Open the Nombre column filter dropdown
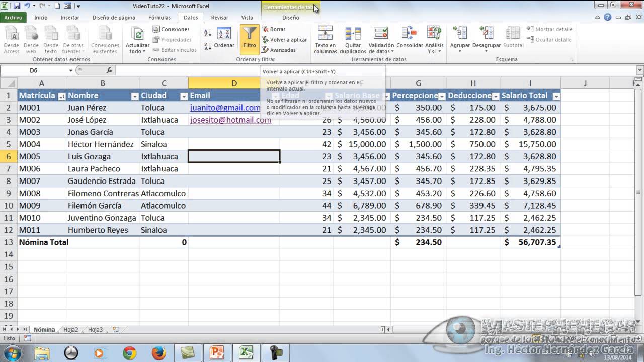This screenshot has height=362, width=644. (x=134, y=96)
